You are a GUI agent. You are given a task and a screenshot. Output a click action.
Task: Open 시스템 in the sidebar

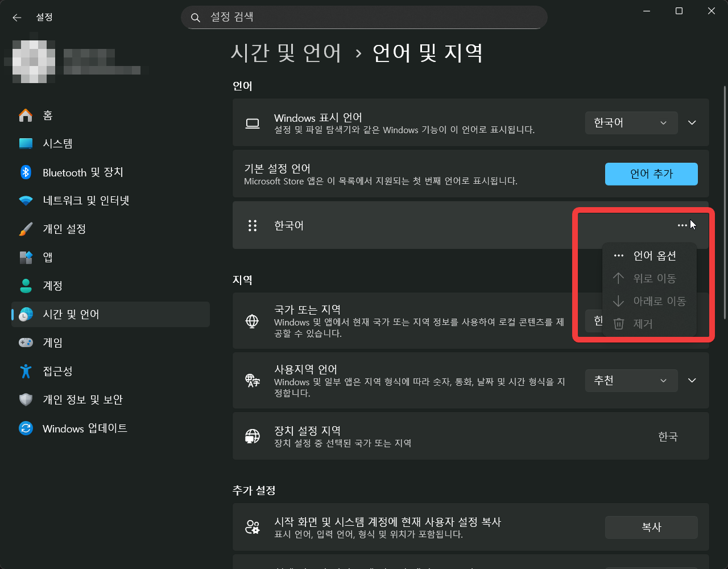tap(110, 143)
